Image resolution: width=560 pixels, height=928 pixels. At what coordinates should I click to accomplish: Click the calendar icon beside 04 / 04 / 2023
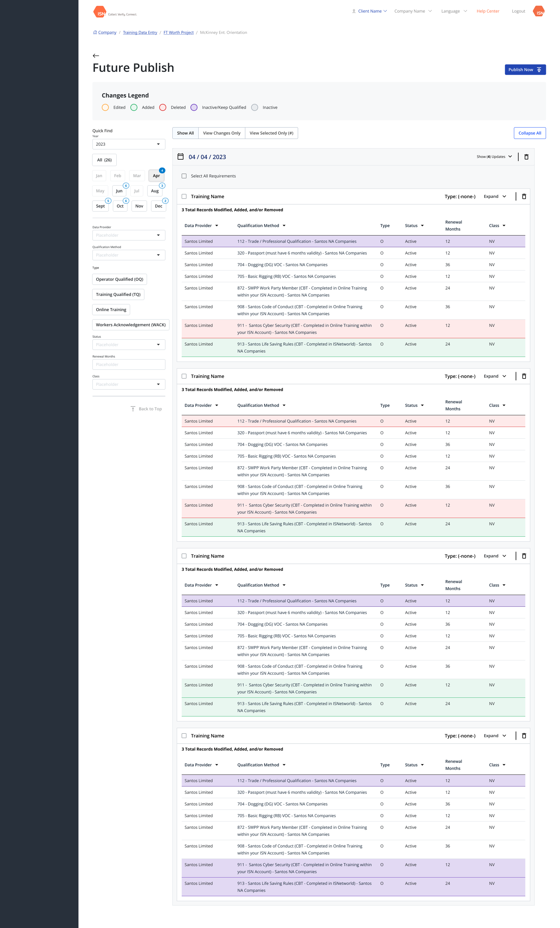pos(181,156)
